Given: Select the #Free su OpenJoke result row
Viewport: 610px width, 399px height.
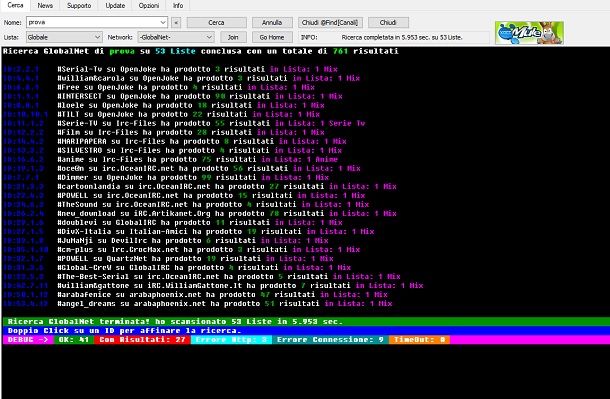Looking at the screenshot, I should [x=186, y=87].
